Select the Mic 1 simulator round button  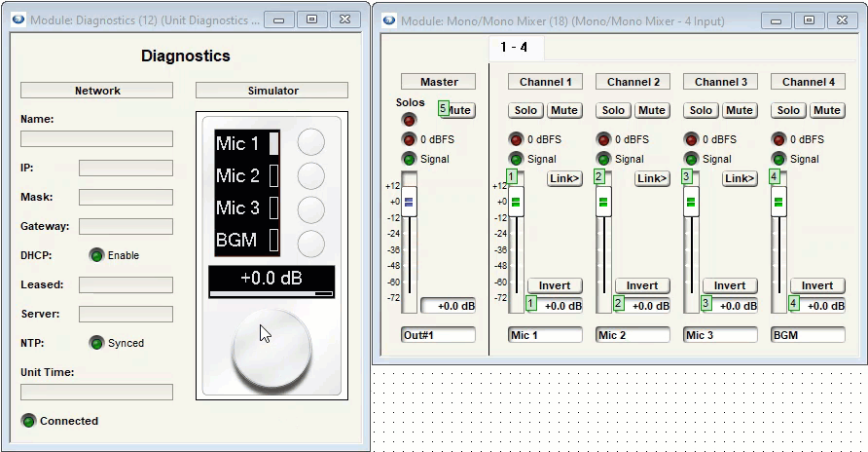311,143
